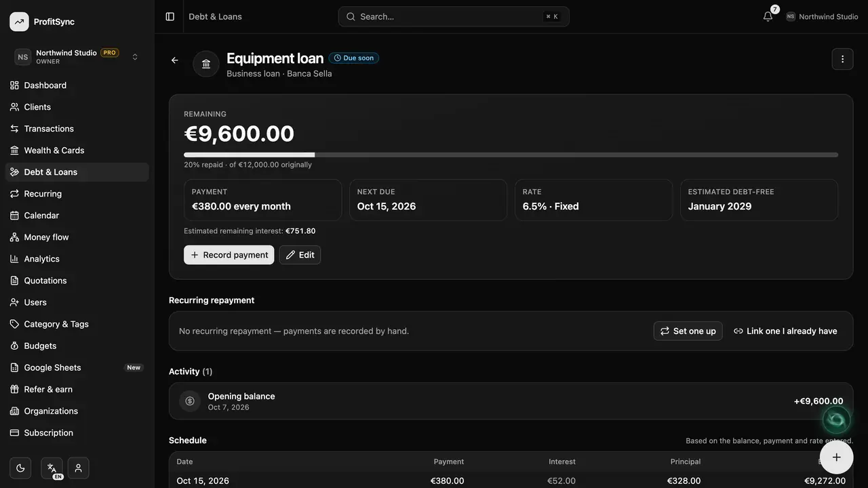This screenshot has width=868, height=488.
Task: Click Set one up for recurring repayment
Action: coord(688,331)
